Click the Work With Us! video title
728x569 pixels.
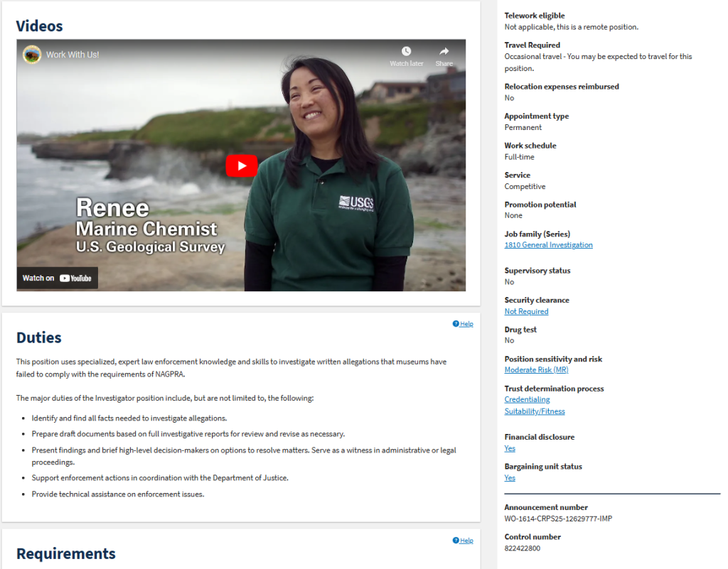click(73, 55)
